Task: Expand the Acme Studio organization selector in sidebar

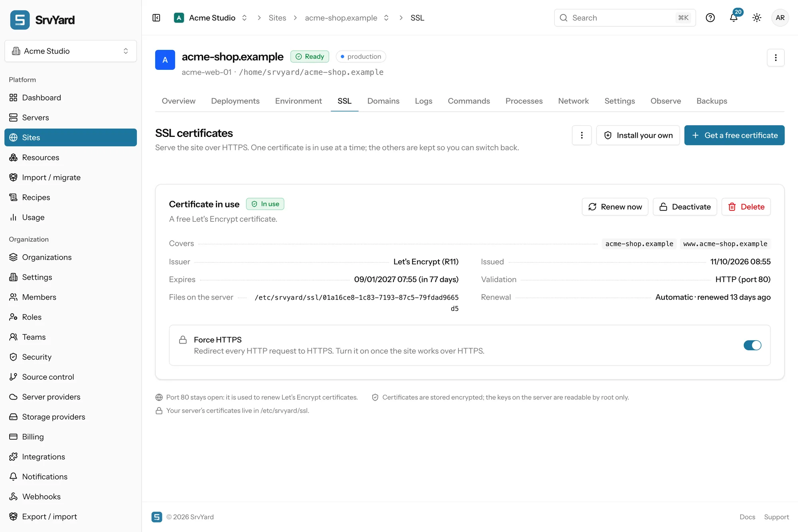Action: [x=71, y=51]
